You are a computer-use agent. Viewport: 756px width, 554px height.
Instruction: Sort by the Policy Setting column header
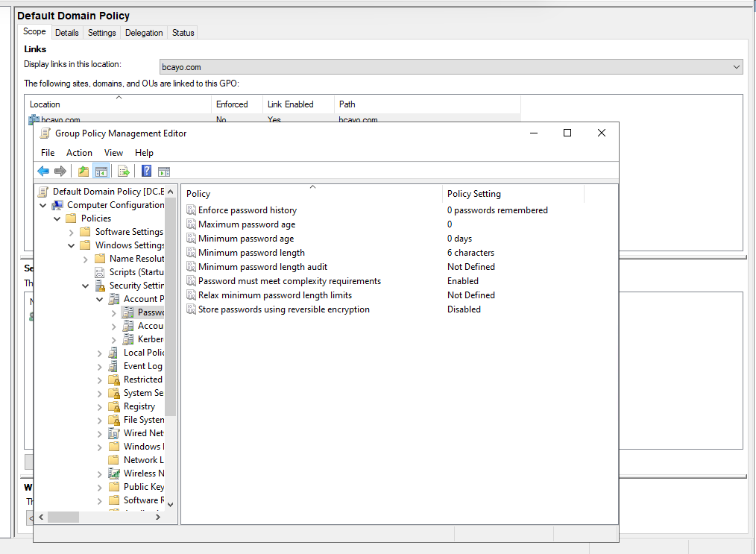(474, 194)
